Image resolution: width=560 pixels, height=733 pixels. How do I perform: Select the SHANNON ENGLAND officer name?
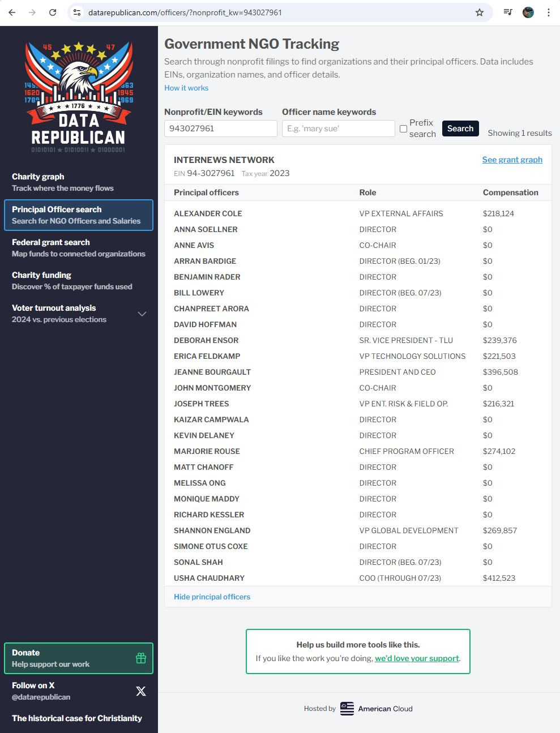[x=212, y=530]
